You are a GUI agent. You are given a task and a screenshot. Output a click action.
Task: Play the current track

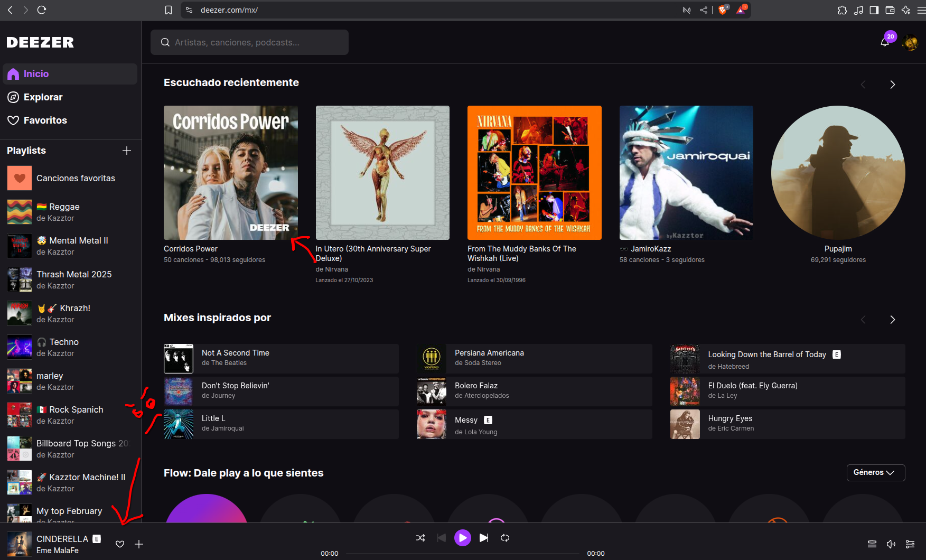463,538
